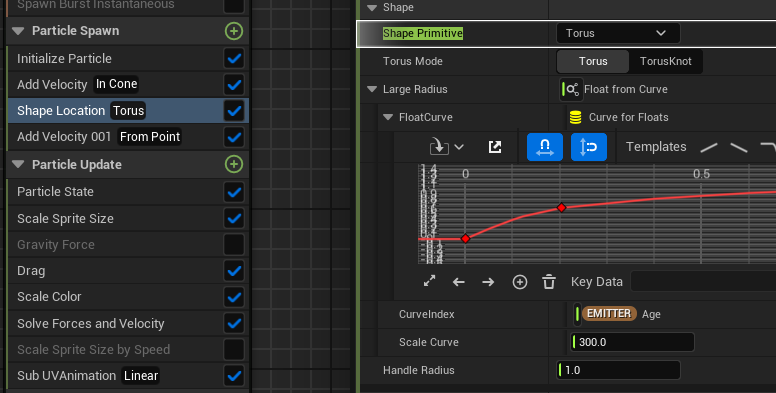The width and height of the screenshot is (776, 393).
Task: Select Add Velocity 001 From Point row
Action: click(x=128, y=137)
